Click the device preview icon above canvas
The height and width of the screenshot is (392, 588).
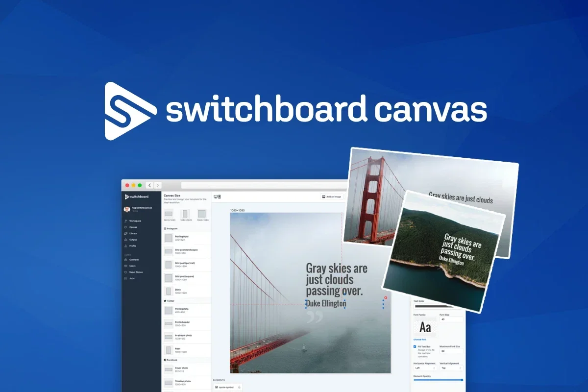pos(217,196)
